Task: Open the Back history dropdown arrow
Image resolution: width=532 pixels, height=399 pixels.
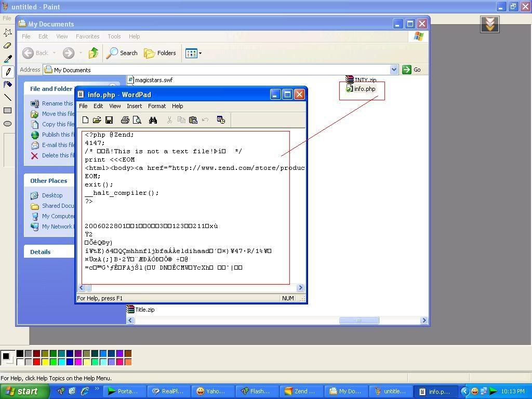Action: click(54, 53)
